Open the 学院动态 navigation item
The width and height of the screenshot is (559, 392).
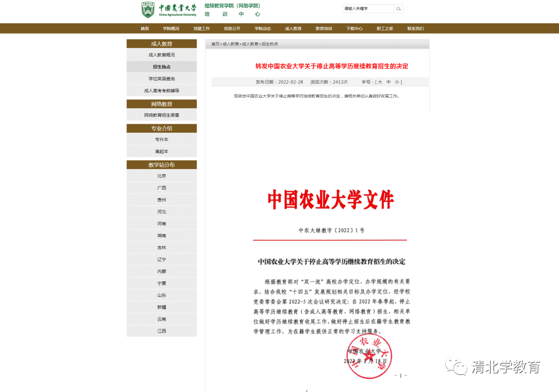pos(263,28)
